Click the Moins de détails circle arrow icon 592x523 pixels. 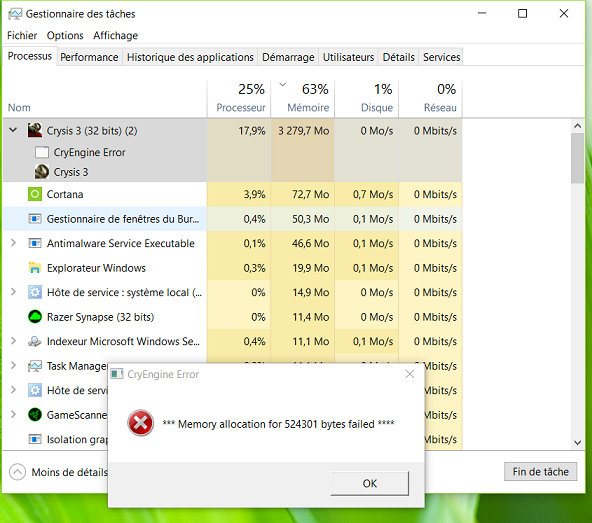(x=17, y=472)
